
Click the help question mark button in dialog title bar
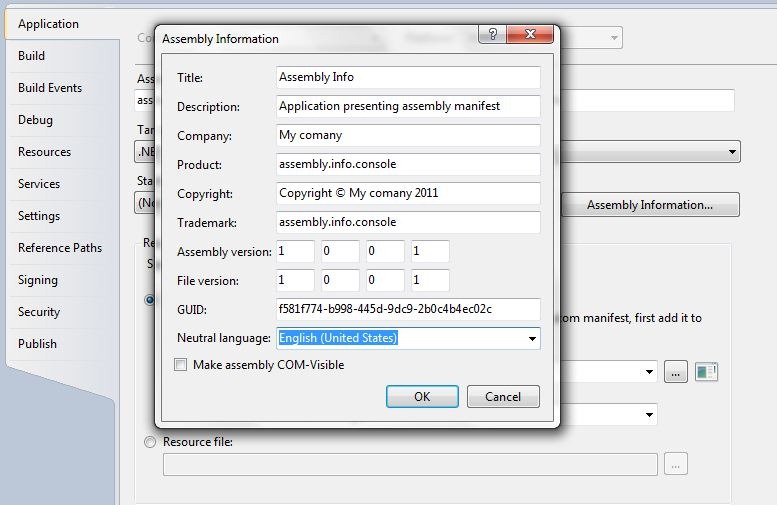point(490,36)
